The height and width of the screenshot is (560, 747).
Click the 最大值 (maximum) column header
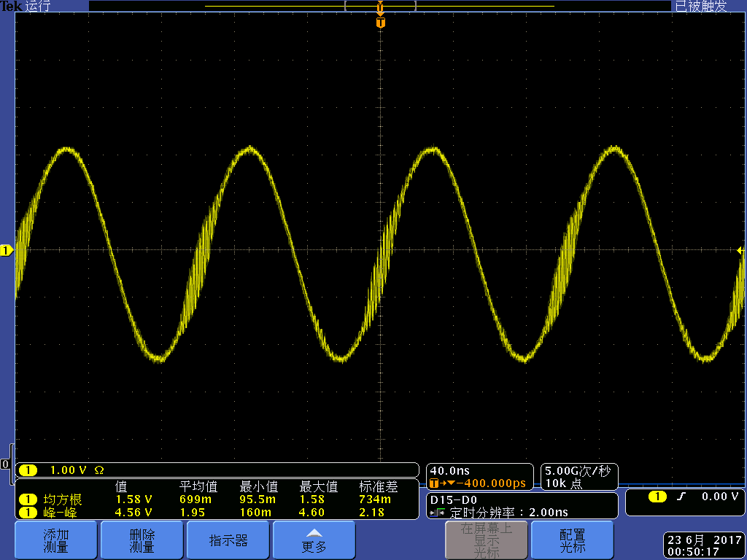coord(318,486)
